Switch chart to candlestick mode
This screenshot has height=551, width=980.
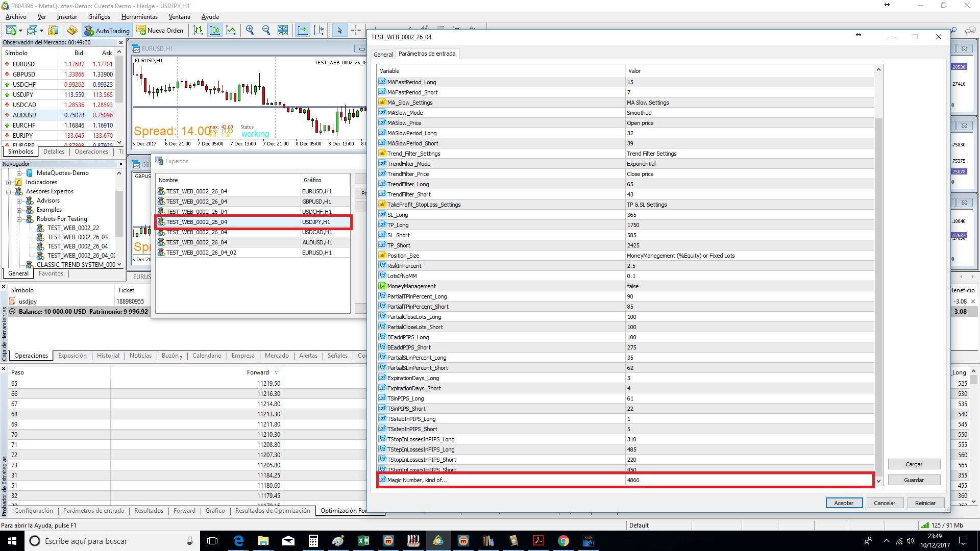(x=215, y=31)
